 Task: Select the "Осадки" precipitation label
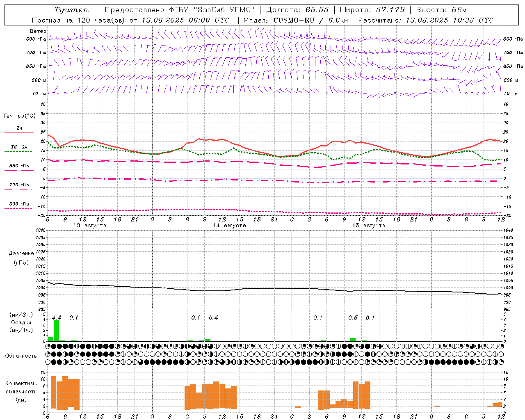[21, 322]
